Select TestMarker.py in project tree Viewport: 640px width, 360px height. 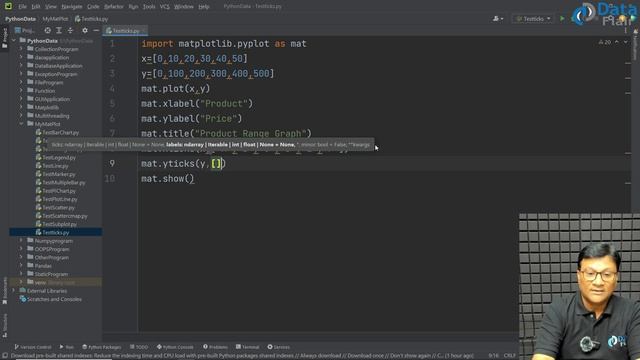(56, 174)
